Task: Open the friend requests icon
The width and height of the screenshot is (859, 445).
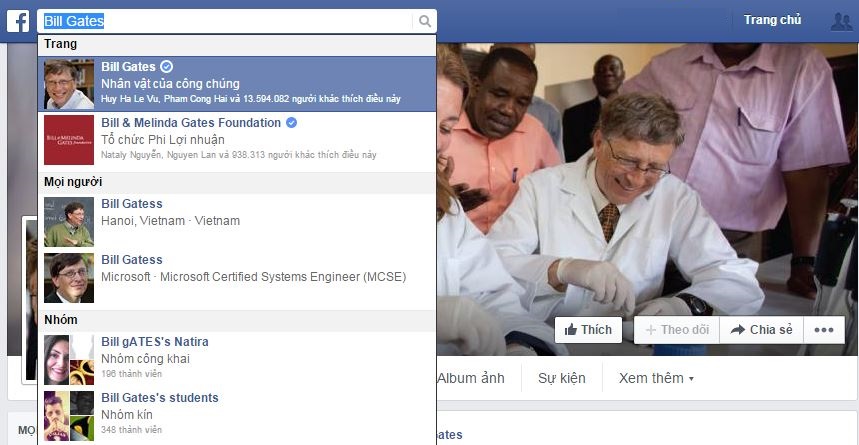Action: click(x=841, y=21)
